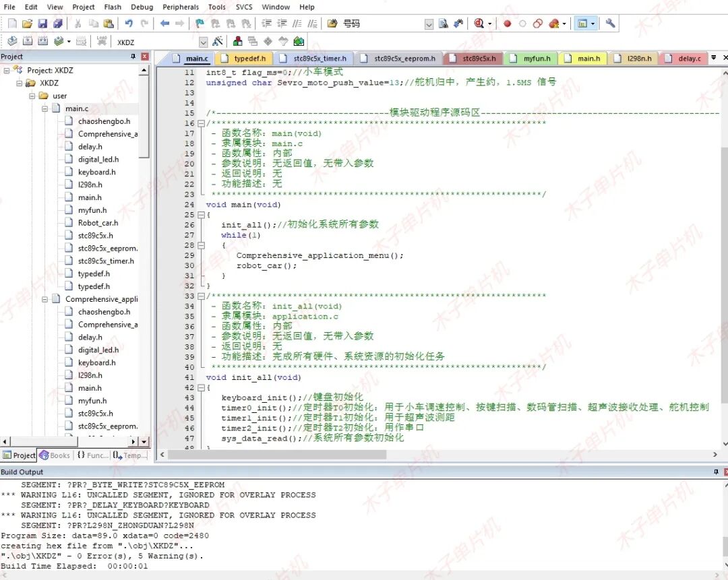Image resolution: width=728 pixels, height=580 pixels.
Task: Collapse the Project: XKDZ tree node
Action: [7, 71]
